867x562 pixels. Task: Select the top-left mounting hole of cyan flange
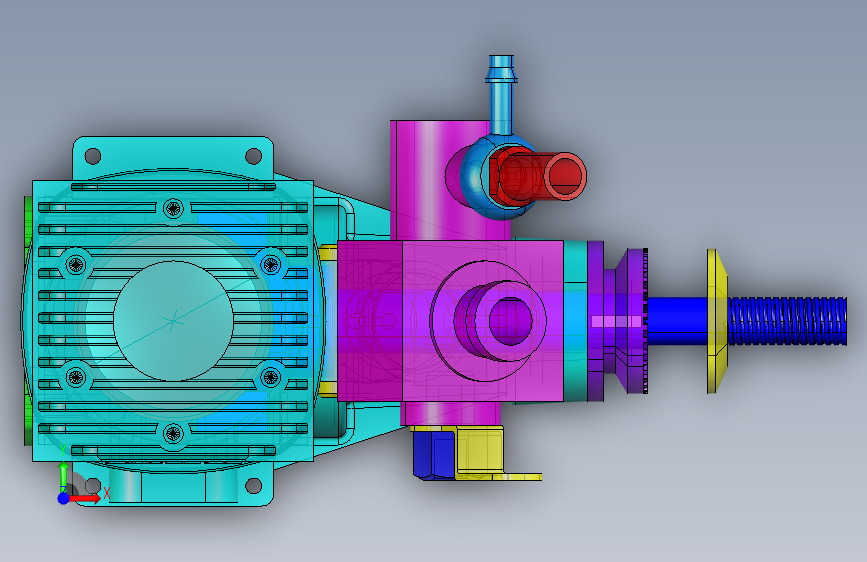pos(92,156)
